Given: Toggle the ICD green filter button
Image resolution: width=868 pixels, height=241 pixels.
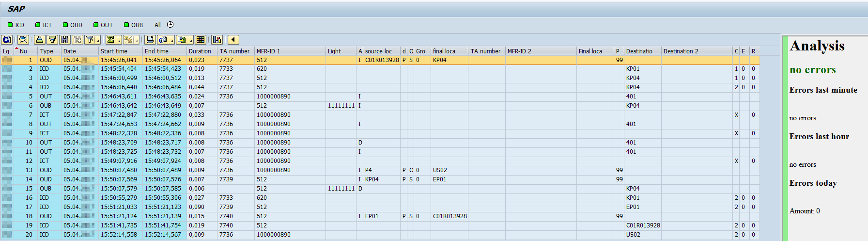Looking at the screenshot, I should pyautogui.click(x=16, y=25).
